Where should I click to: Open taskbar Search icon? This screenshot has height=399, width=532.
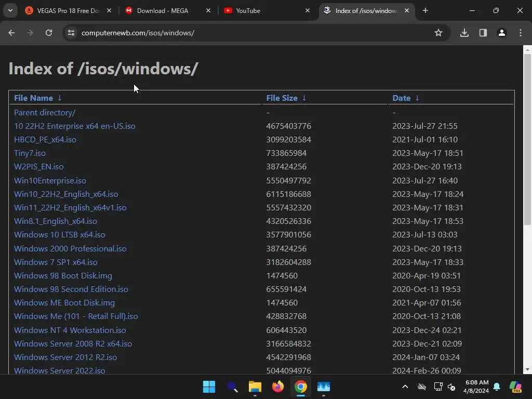click(232, 387)
